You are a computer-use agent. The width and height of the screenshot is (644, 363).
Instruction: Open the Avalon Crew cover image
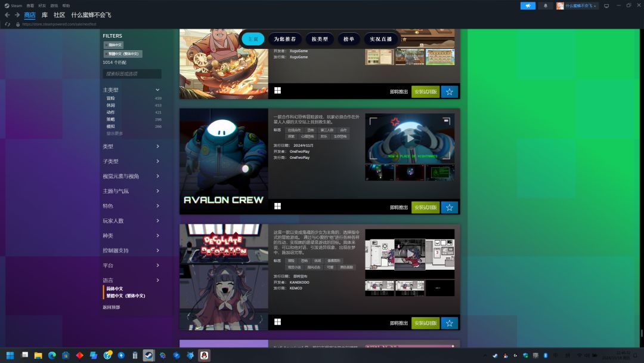[x=224, y=161]
